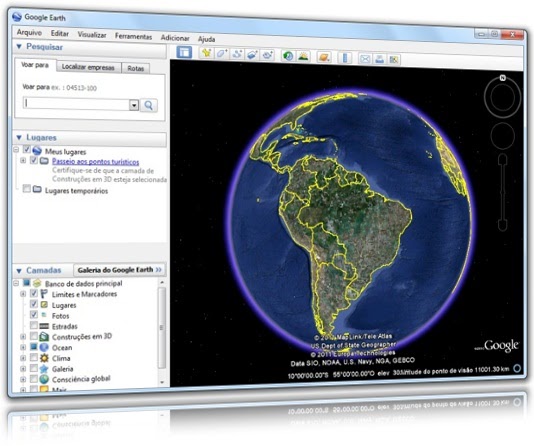This screenshot has height=446, width=534.
Task: Select the Add Image Overlay tool
Action: 252,54
